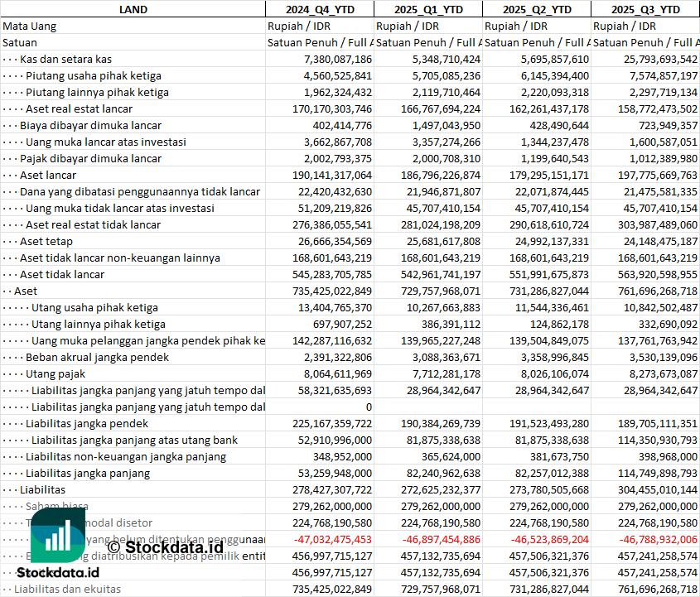Select the Mata Uang row label
This screenshot has width=700, height=597.
[x=30, y=26]
